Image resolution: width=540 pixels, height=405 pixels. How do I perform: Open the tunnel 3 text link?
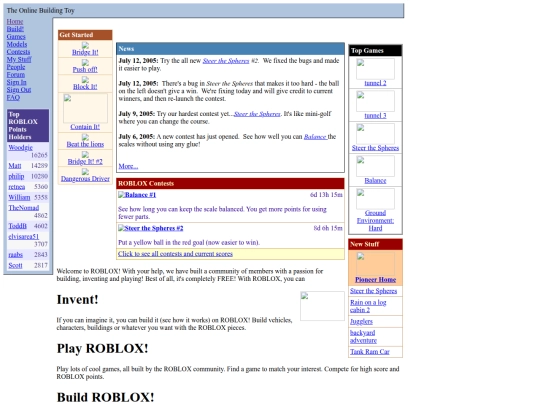click(x=375, y=115)
